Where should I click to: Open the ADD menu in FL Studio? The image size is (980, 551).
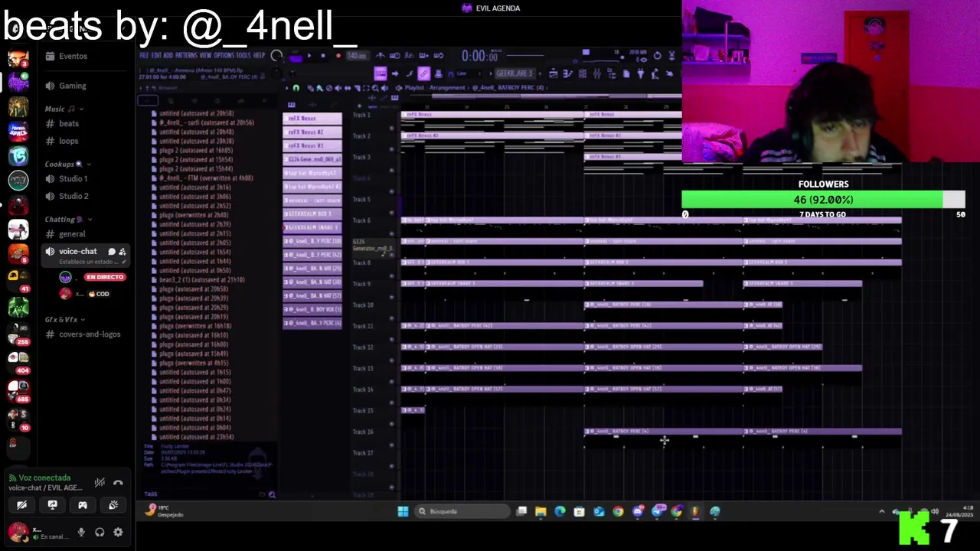168,55
